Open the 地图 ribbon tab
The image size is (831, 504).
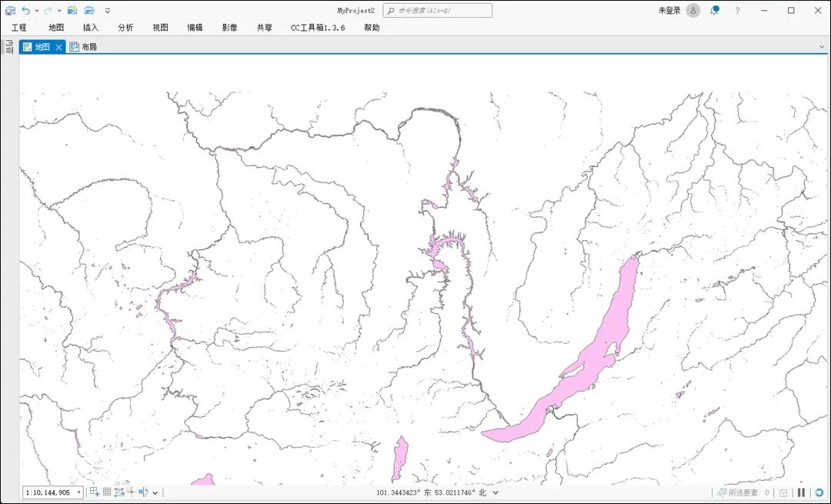[x=56, y=28]
